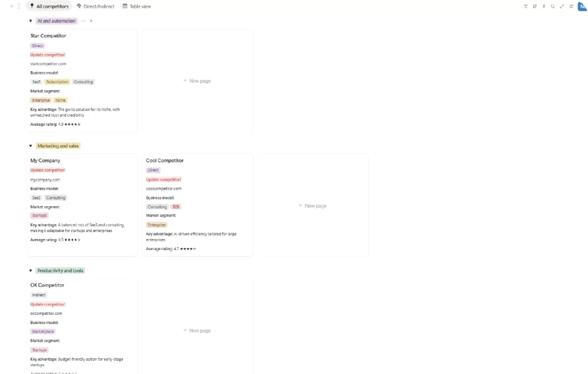Viewport: 588px width, 374px height.
Task: Click the Subscription tag on Star Competitor
Action: pyautogui.click(x=57, y=82)
